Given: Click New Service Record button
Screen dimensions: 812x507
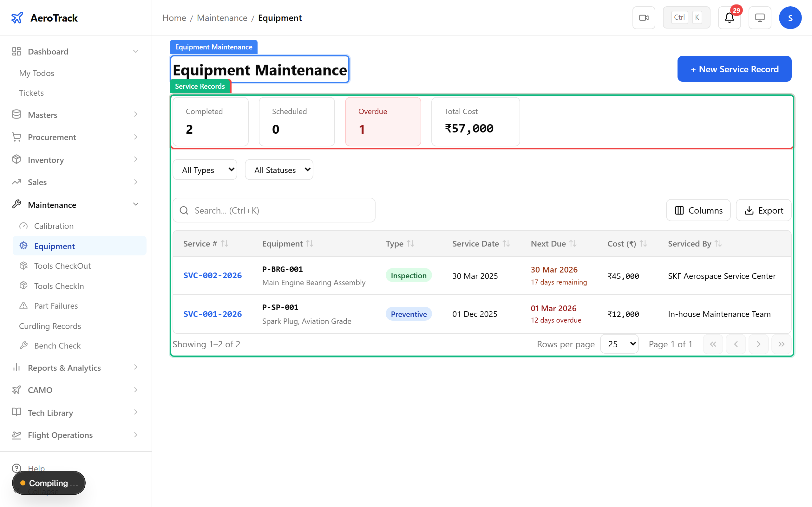Looking at the screenshot, I should click(x=734, y=69).
